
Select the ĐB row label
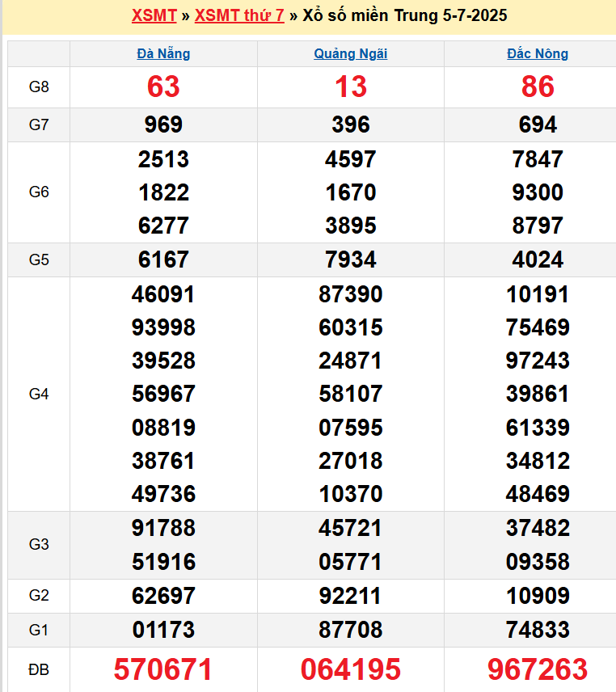pyautogui.click(x=39, y=670)
